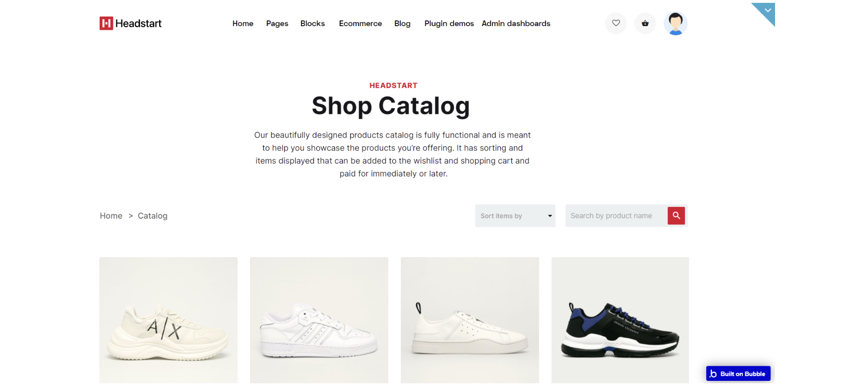Open the shopping cart basket icon
This screenshot has width=868, height=388.
645,23
